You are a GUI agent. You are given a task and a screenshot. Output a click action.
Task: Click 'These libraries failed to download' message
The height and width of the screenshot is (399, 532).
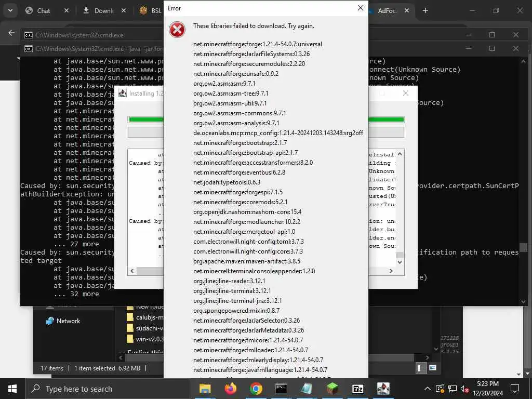254,26
